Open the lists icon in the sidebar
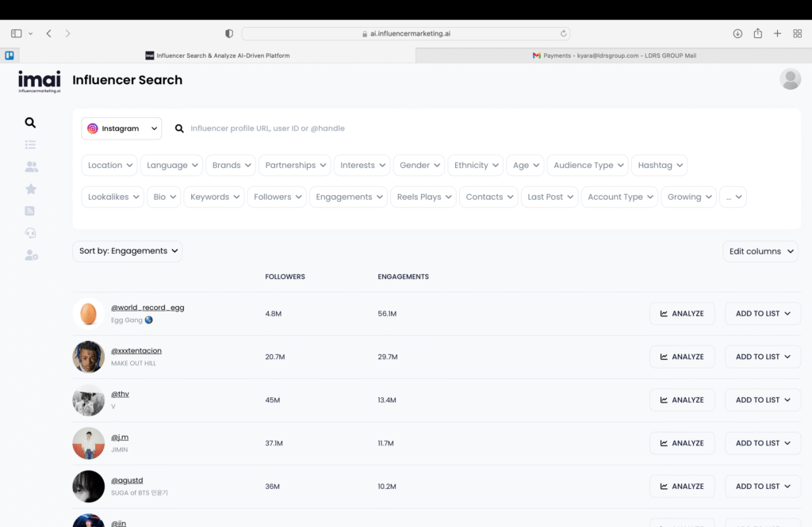Image resolution: width=812 pixels, height=527 pixels. 30,144
